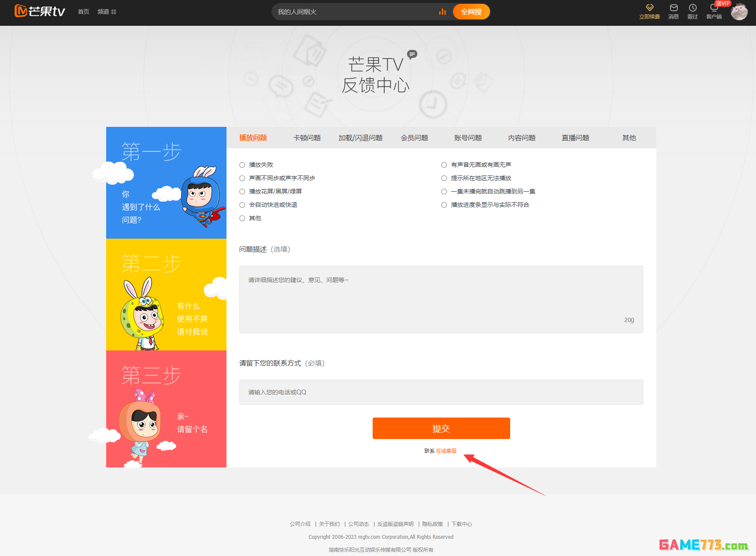Image resolution: width=756 pixels, height=556 pixels.
Task: Click the trending bars icon in search box
Action: 442,12
